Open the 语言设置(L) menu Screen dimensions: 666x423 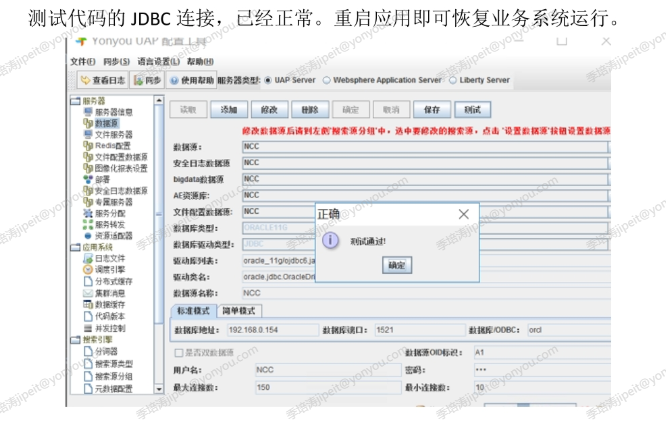coord(158,62)
